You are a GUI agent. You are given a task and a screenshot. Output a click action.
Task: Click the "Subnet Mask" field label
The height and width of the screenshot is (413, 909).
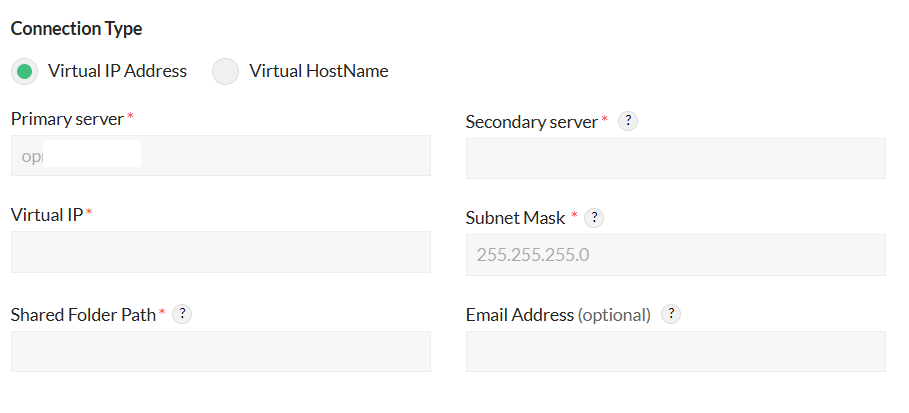point(515,217)
